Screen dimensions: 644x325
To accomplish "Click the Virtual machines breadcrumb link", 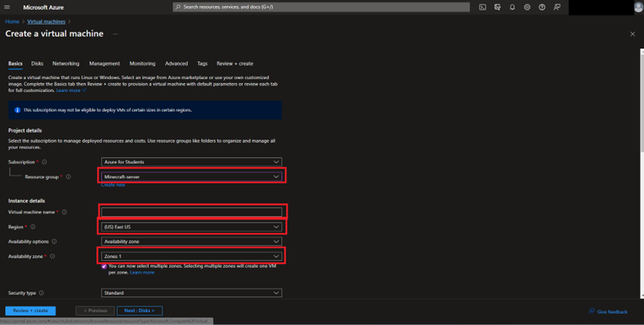I will (x=46, y=22).
